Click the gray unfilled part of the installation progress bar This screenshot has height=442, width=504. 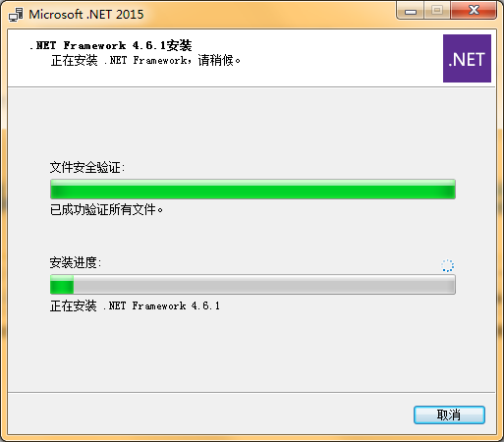coord(264,284)
